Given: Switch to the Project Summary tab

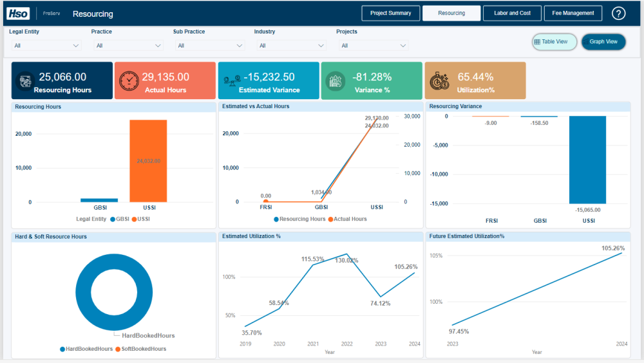Looking at the screenshot, I should tap(391, 13).
